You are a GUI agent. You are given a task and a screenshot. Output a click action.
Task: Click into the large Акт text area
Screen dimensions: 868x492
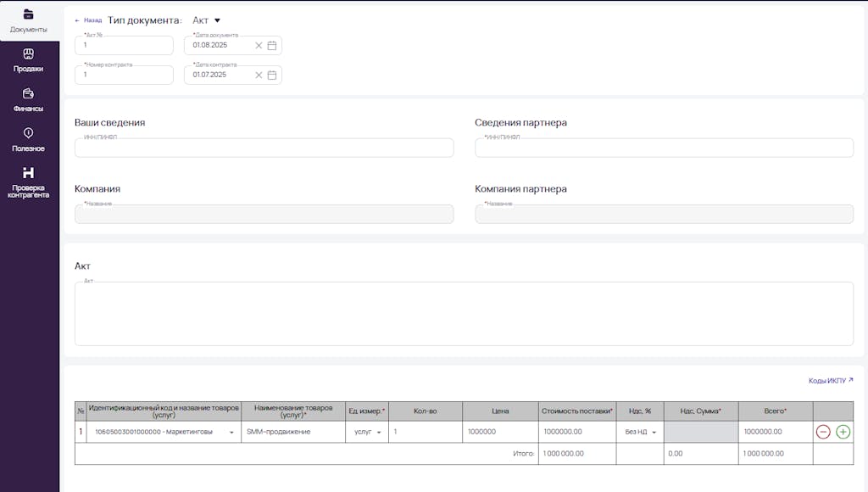464,314
